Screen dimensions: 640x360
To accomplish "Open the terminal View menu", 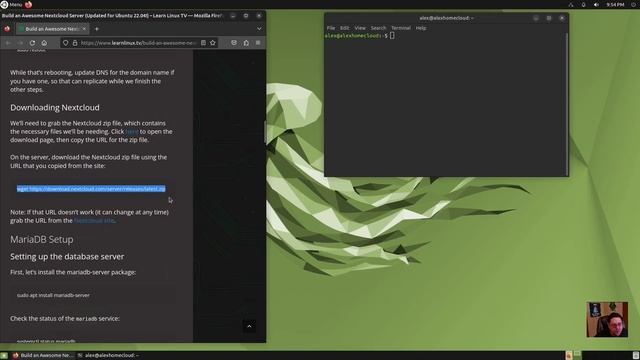I will 360,28.
